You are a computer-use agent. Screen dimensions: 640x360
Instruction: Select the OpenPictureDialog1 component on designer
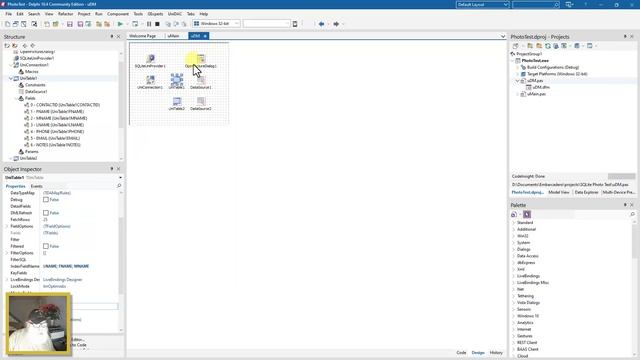tap(201, 61)
